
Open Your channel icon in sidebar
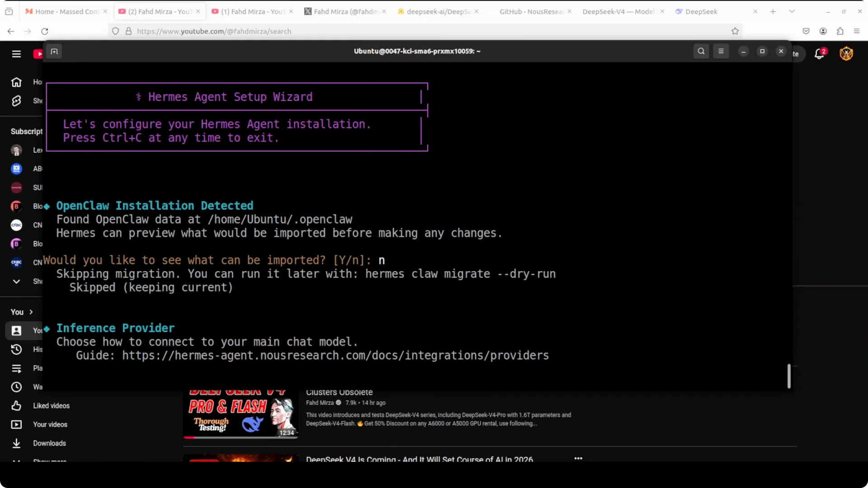[16, 331]
